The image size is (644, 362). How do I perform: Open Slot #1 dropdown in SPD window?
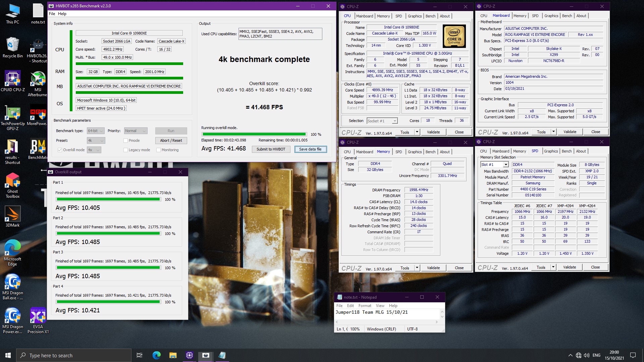click(494, 165)
